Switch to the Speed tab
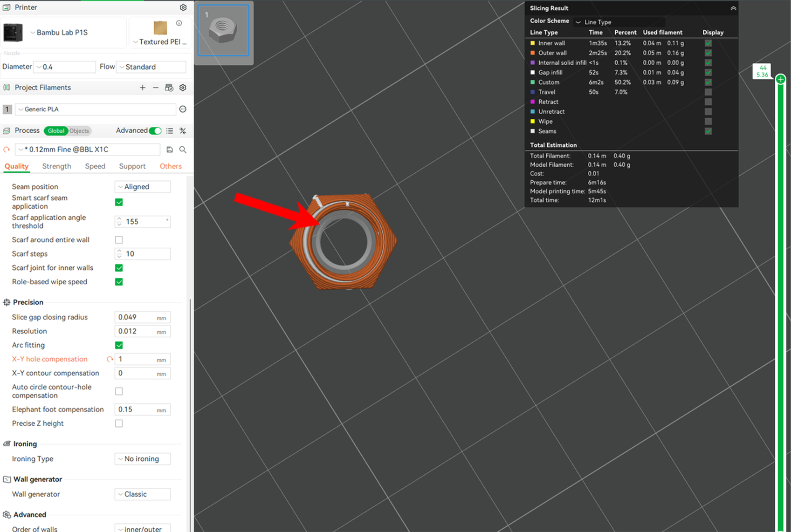Image resolution: width=791 pixels, height=532 pixels. click(x=95, y=166)
